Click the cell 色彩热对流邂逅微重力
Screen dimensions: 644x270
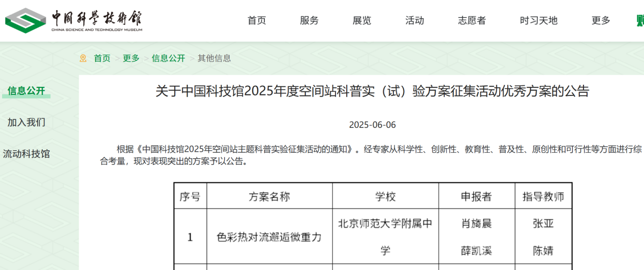(269, 237)
